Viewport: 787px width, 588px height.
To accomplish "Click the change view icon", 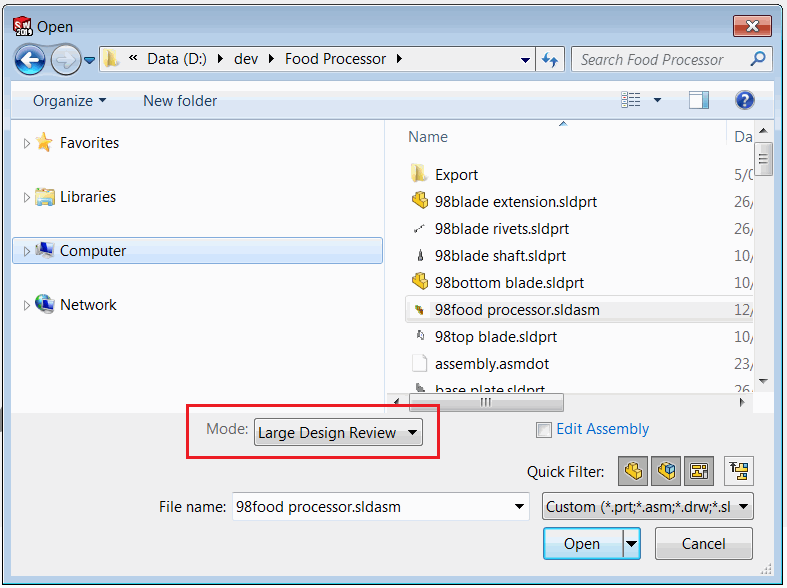I will click(x=631, y=100).
